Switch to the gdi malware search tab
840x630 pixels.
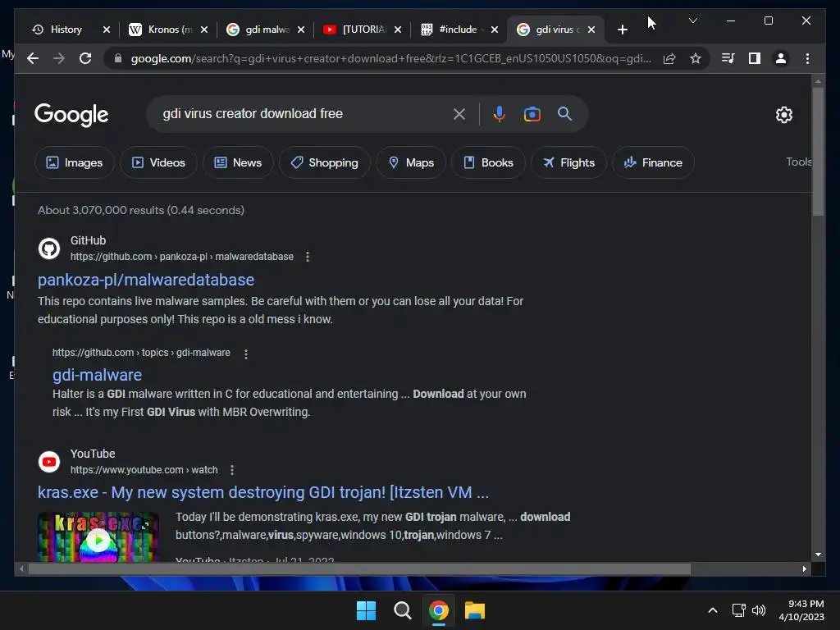(267, 30)
